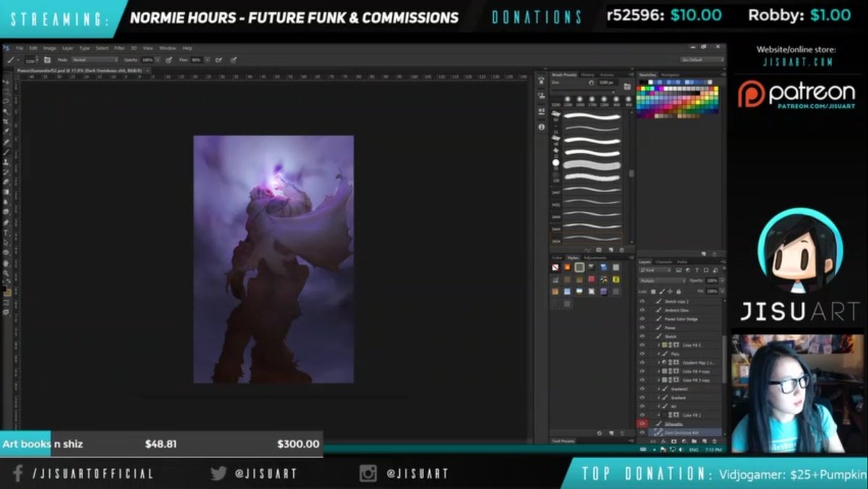Screen dimensions: 868x489
Task: Click the new brush preset icon below brush list
Action: 610,250
